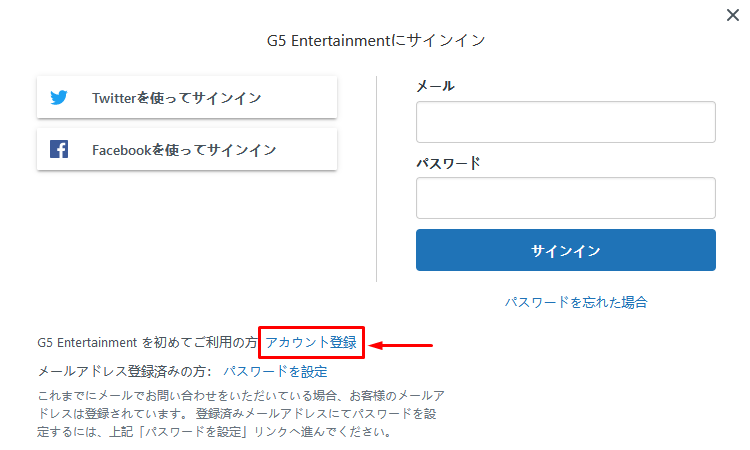750x450 pixels.
Task: Choose Facebookを使ってサインイン button
Action: tap(187, 149)
